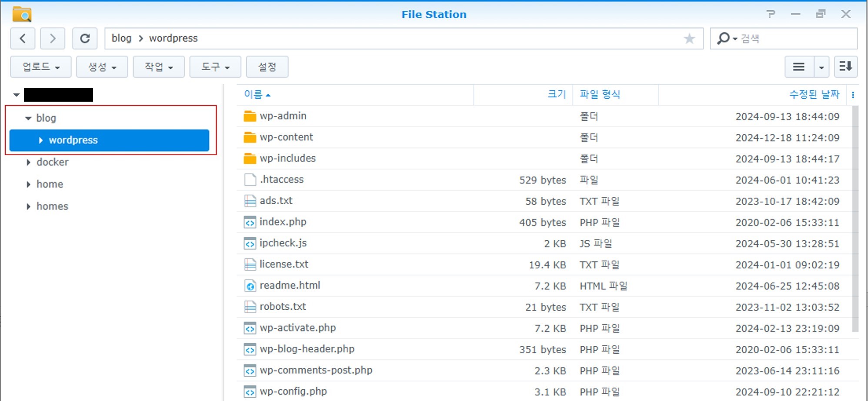This screenshot has height=401, width=868.
Task: Open the 작업 dropdown menu
Action: 159,67
